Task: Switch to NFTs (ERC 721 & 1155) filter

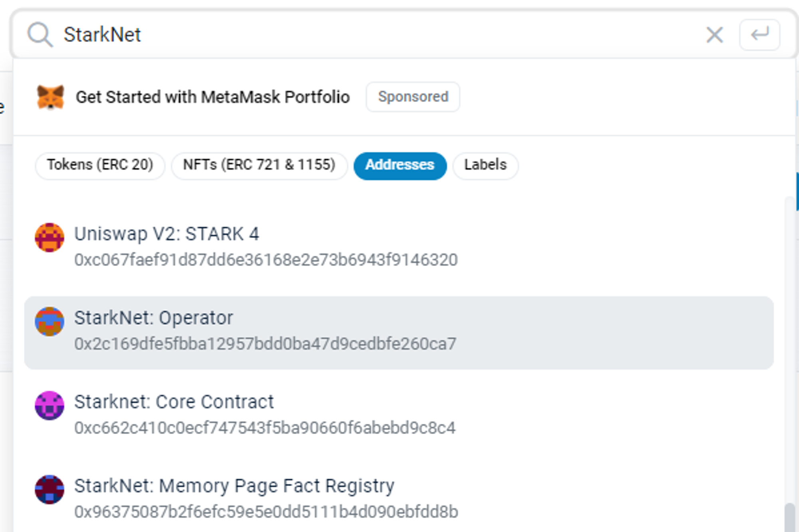Action: (259, 165)
